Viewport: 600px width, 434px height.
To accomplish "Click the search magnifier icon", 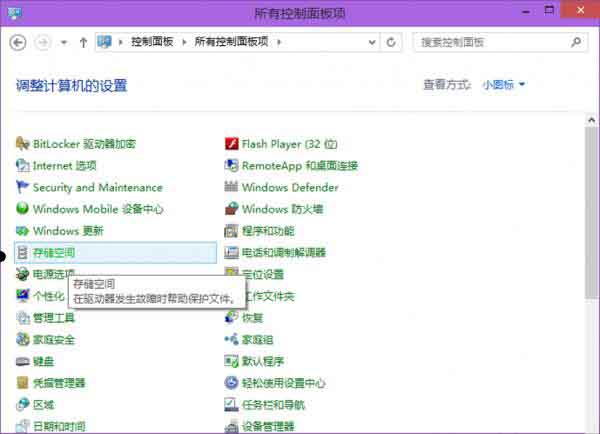I will pyautogui.click(x=576, y=42).
